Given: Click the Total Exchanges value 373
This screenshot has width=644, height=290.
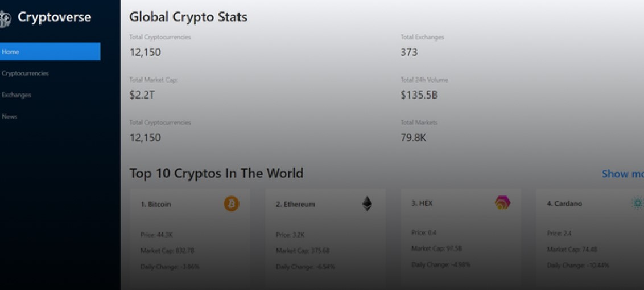Looking at the screenshot, I should tap(409, 52).
